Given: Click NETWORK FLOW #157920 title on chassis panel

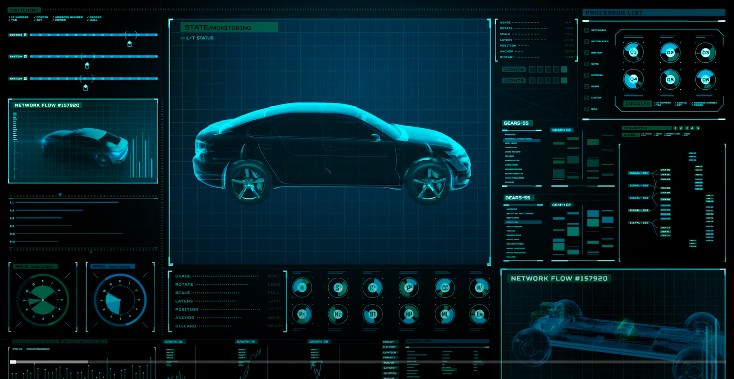Looking at the screenshot, I should coord(559,278).
